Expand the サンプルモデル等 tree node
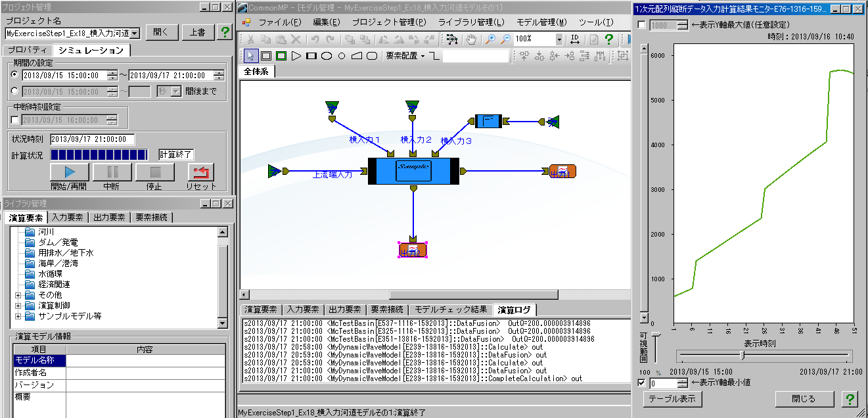868x418 pixels. pyautogui.click(x=18, y=316)
